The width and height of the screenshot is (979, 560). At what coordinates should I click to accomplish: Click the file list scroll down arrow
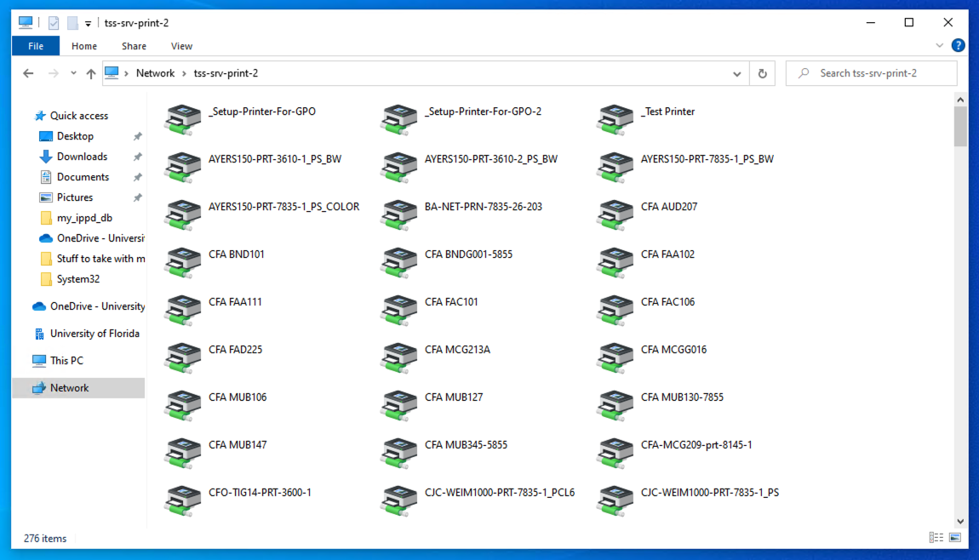pyautogui.click(x=960, y=522)
